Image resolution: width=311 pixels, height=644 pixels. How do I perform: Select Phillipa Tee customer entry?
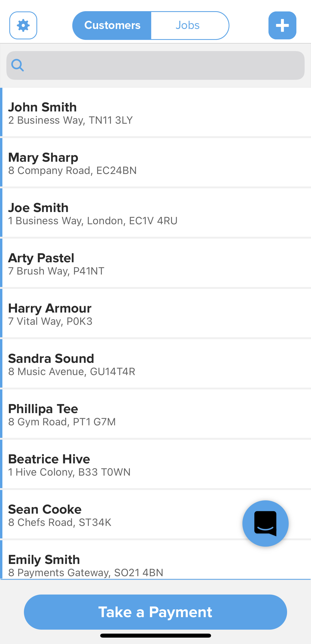click(x=43, y=409)
